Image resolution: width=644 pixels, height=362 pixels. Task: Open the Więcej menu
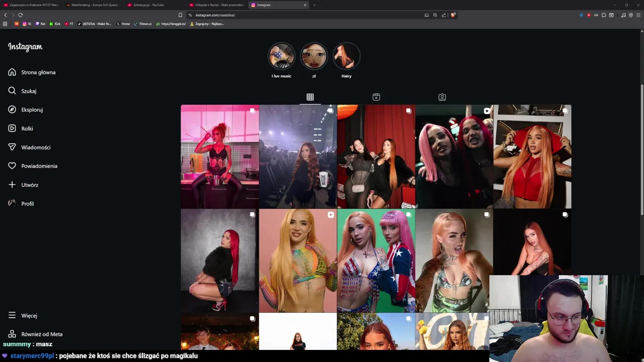coord(23,315)
